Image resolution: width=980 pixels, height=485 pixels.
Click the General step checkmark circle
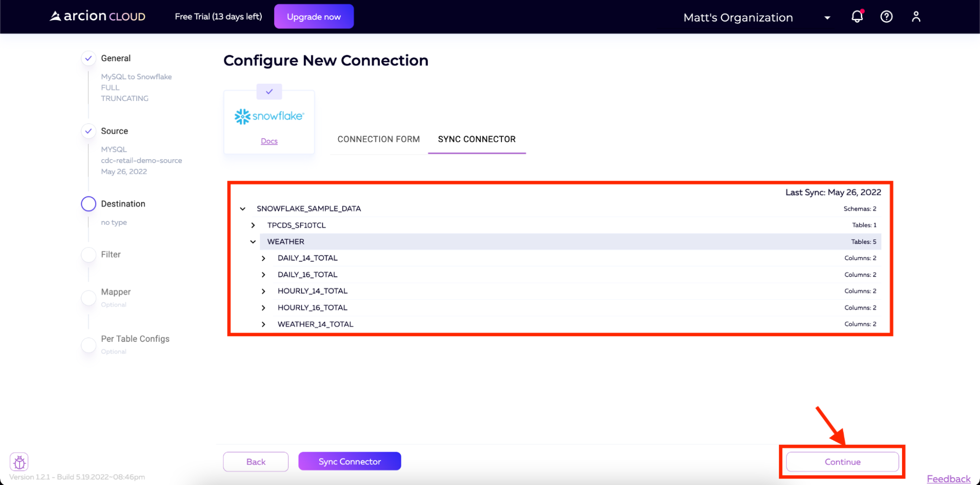pyautogui.click(x=88, y=58)
